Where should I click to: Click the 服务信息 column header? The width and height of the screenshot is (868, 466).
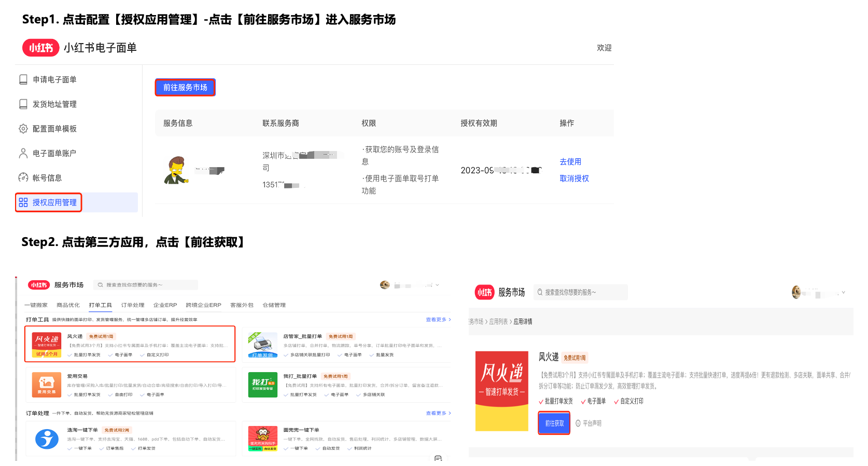coord(178,123)
